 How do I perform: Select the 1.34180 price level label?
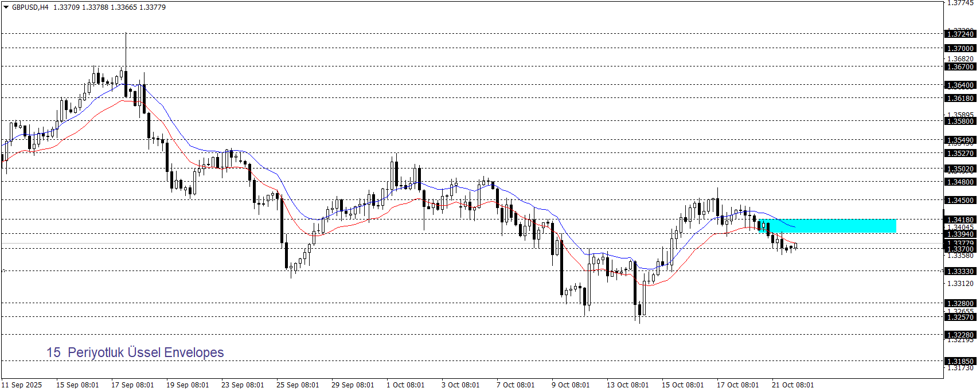point(960,220)
